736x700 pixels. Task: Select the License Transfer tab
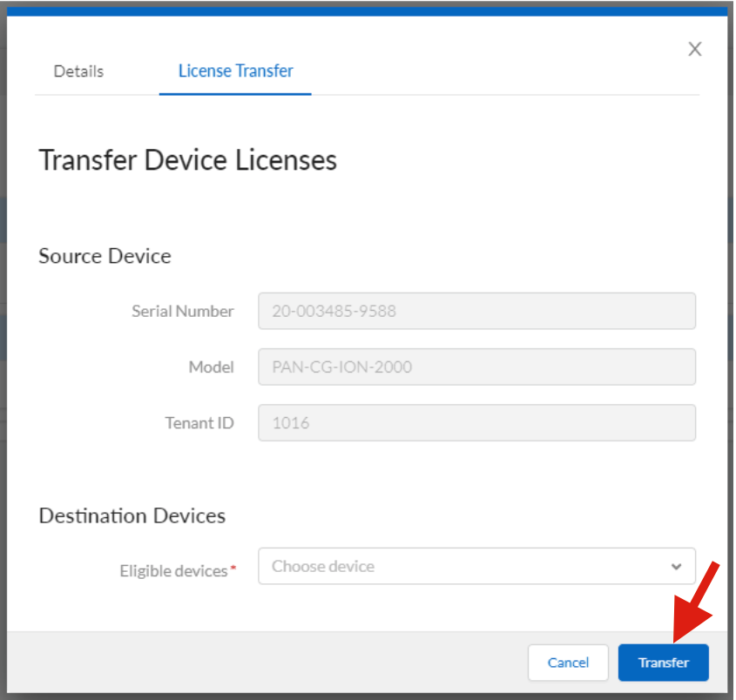[235, 71]
